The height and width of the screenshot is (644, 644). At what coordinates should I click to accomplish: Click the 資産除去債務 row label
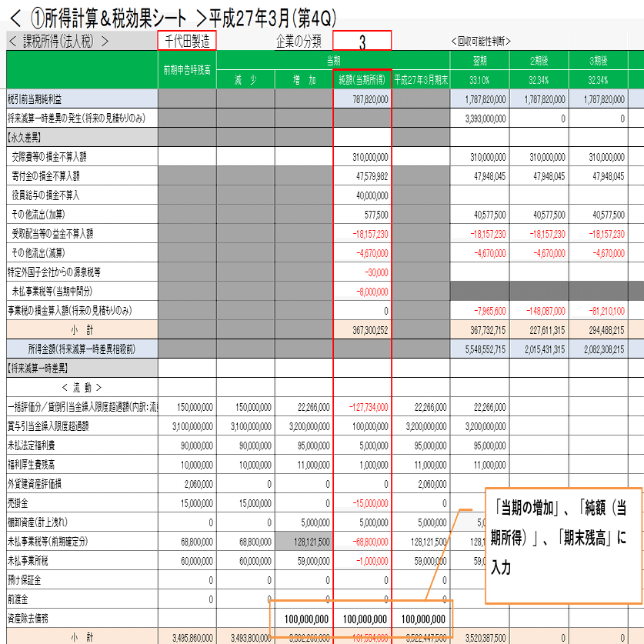click(x=82, y=619)
